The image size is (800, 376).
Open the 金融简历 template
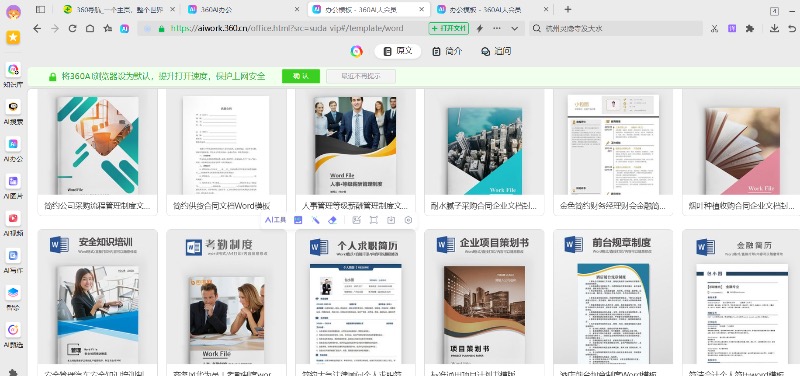pyautogui.click(x=741, y=303)
